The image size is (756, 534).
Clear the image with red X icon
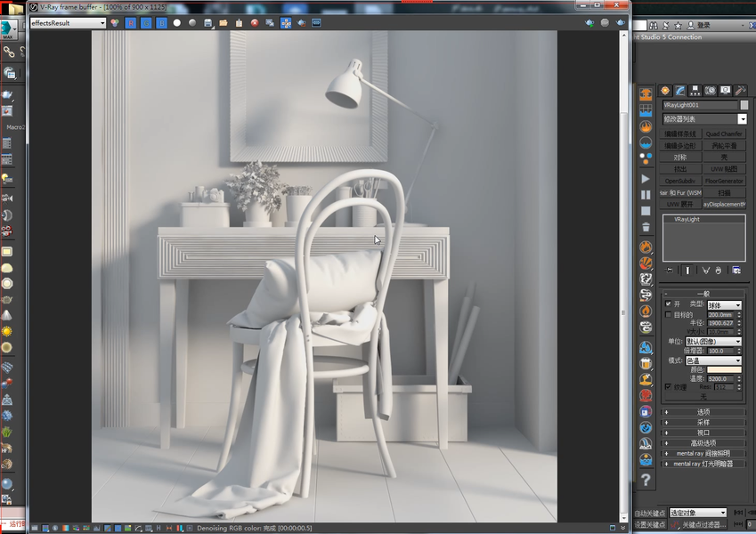coord(255,22)
